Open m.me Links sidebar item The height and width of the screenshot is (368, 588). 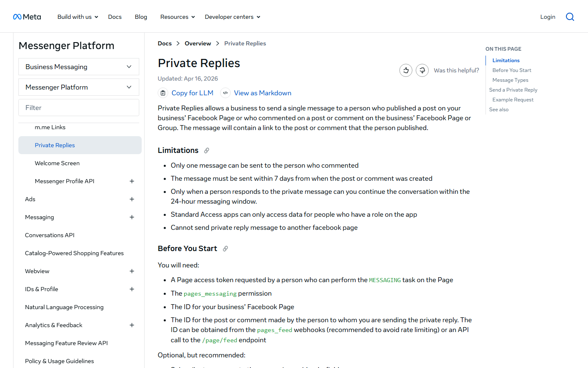click(x=50, y=127)
